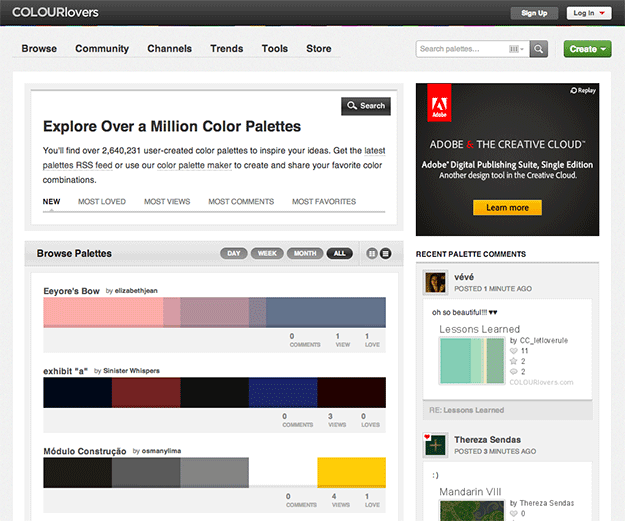
Task: Click the search magnifier icon beside the palette field
Action: 539,48
